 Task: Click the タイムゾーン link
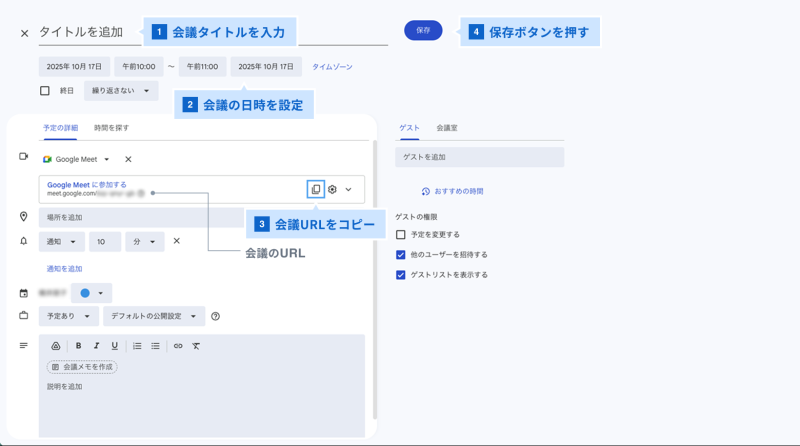point(332,67)
